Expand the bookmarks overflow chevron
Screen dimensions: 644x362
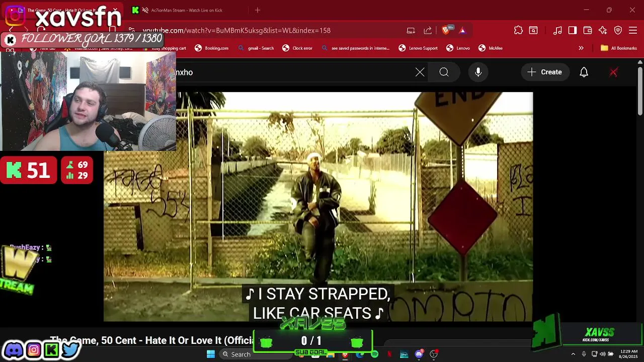[581, 48]
